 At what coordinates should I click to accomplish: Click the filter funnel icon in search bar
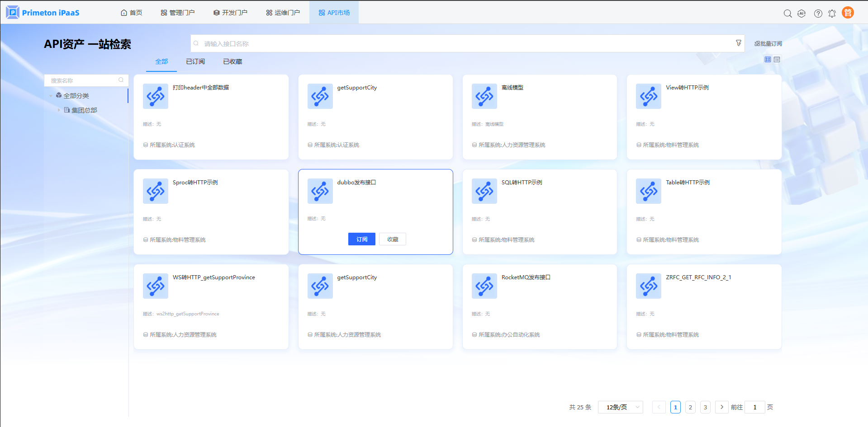pyautogui.click(x=738, y=43)
